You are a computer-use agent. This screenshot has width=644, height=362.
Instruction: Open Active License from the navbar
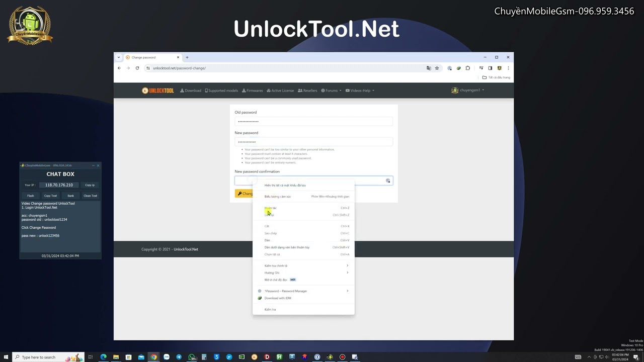280,90
